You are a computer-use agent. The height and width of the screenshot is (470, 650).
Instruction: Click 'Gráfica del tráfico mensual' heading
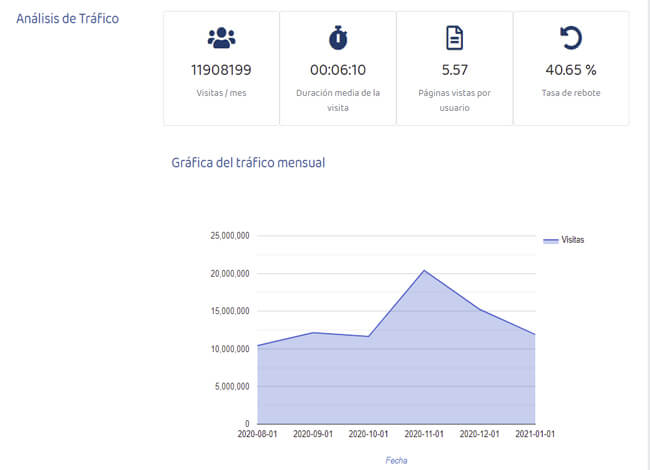pyautogui.click(x=248, y=162)
